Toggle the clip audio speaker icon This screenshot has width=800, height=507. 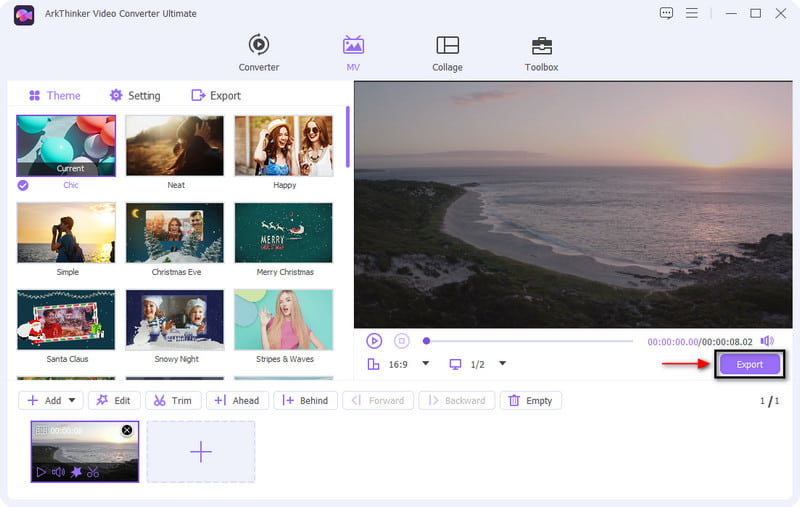[x=58, y=472]
